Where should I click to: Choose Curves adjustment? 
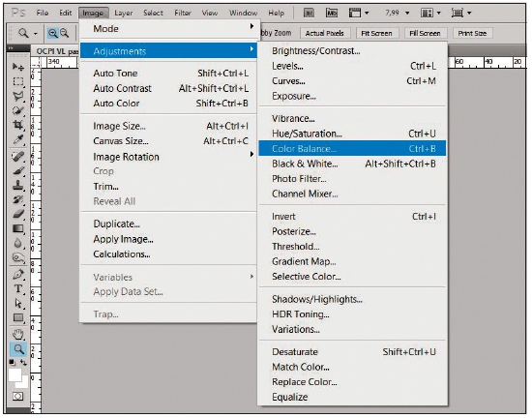[352, 81]
